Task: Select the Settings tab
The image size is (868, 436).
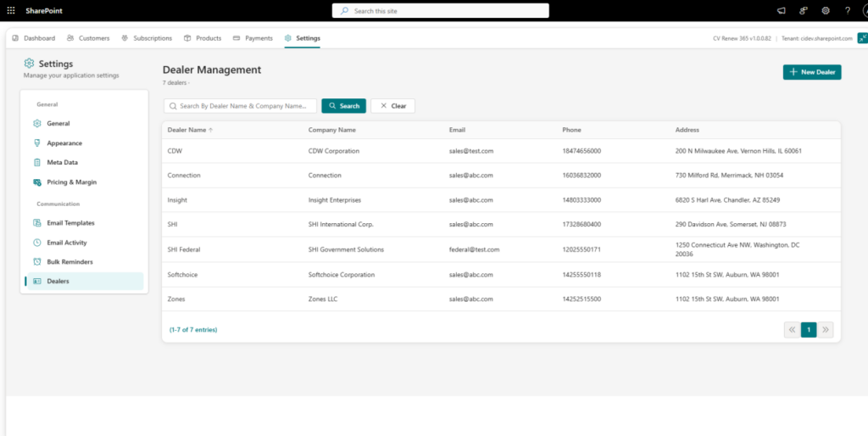Action: tap(303, 38)
